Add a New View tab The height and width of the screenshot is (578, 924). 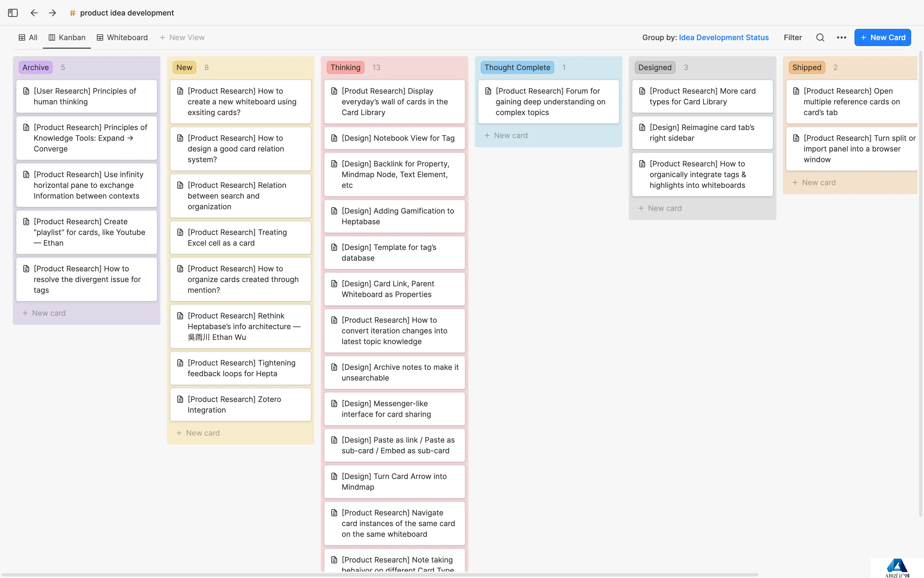182,37
